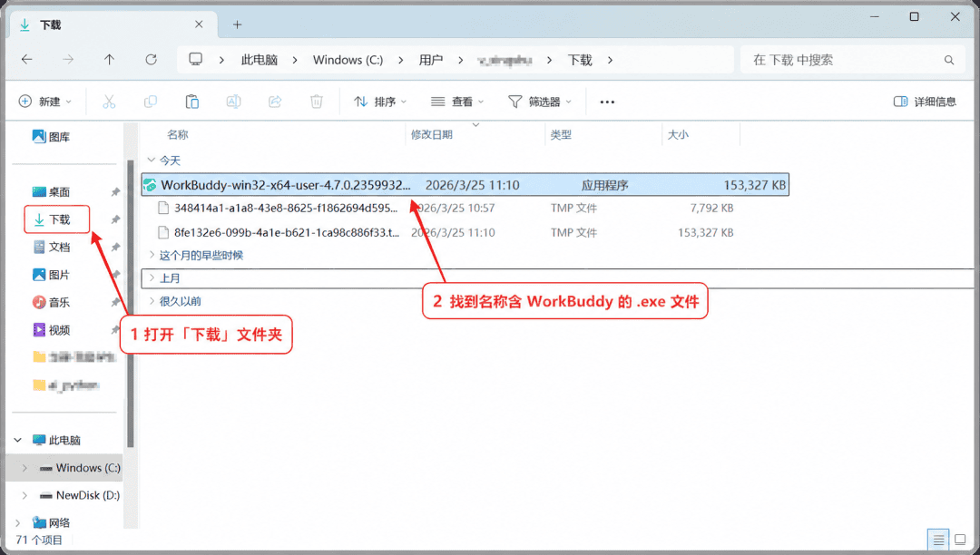
Task: Unpin 桌面 using its pin icon
Action: (115, 192)
